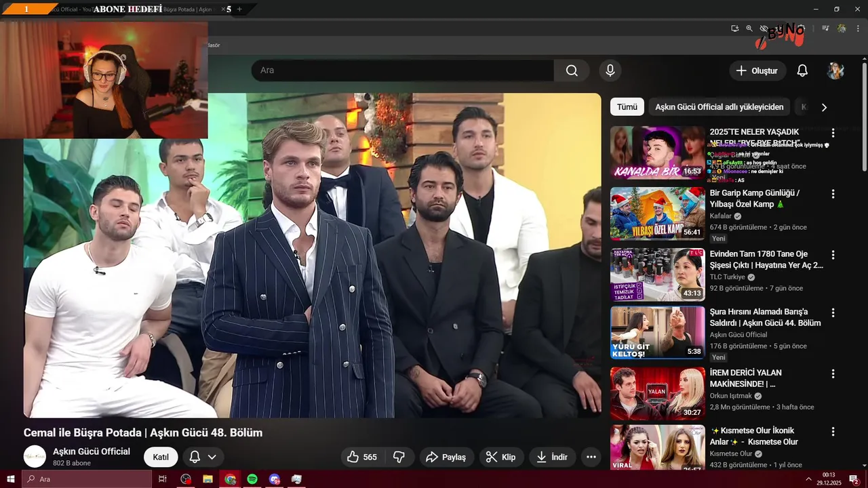Open Chrome media controls icon

coord(825,28)
